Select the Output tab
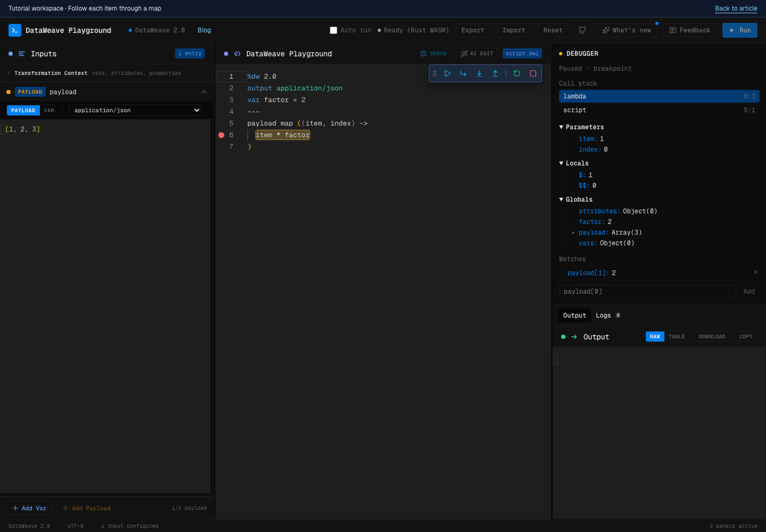 coord(574,315)
